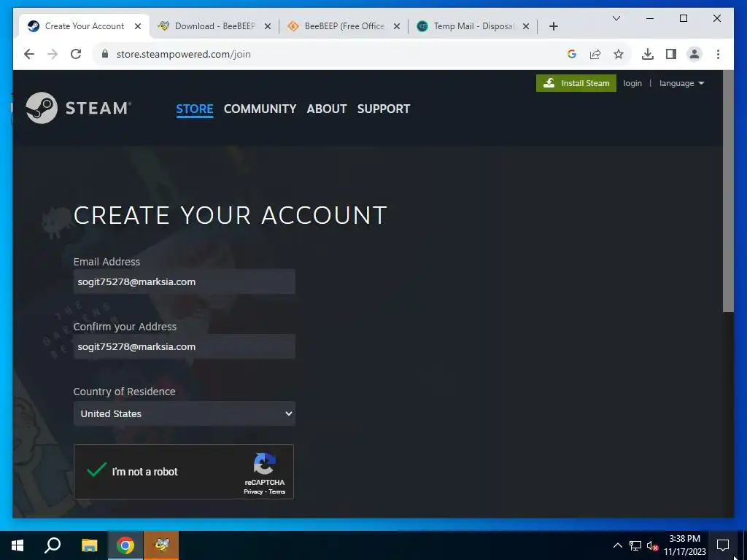Image resolution: width=747 pixels, height=560 pixels.
Task: Close the Download - BeeBEEP tab
Action: 268,26
